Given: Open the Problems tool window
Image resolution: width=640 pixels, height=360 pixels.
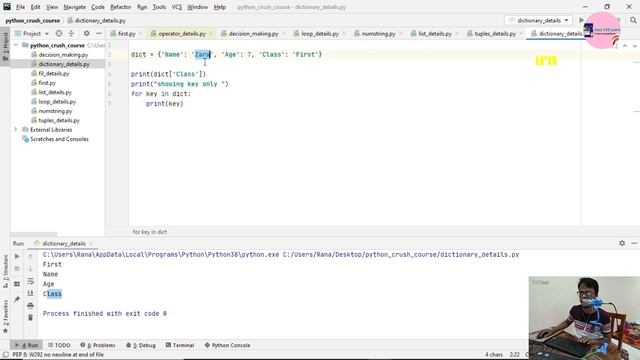Looking at the screenshot, I should [98, 345].
